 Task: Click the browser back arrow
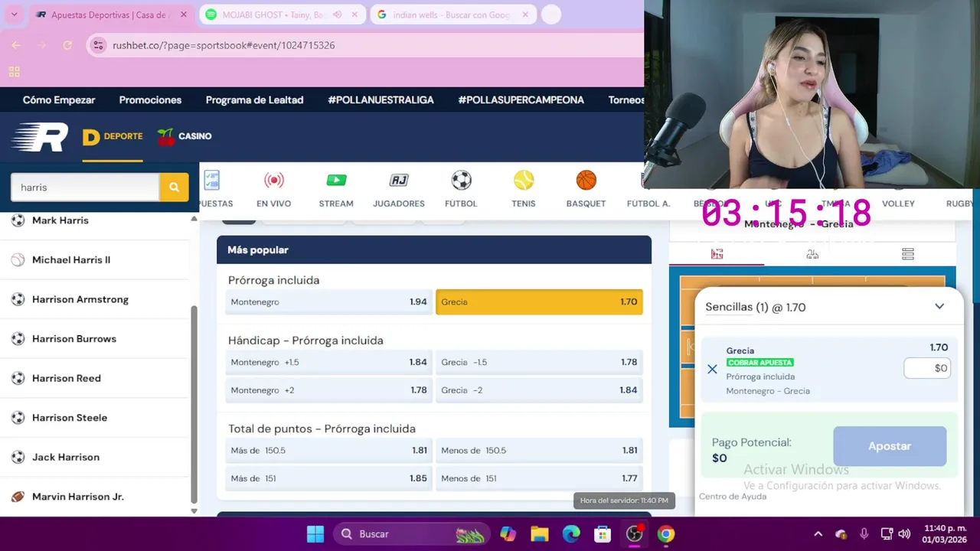16,45
